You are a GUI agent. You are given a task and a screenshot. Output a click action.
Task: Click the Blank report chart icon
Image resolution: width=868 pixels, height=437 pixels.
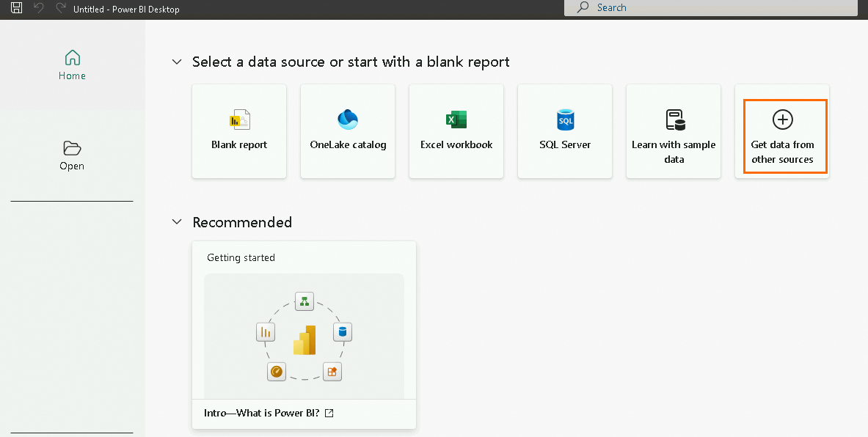pyautogui.click(x=239, y=120)
